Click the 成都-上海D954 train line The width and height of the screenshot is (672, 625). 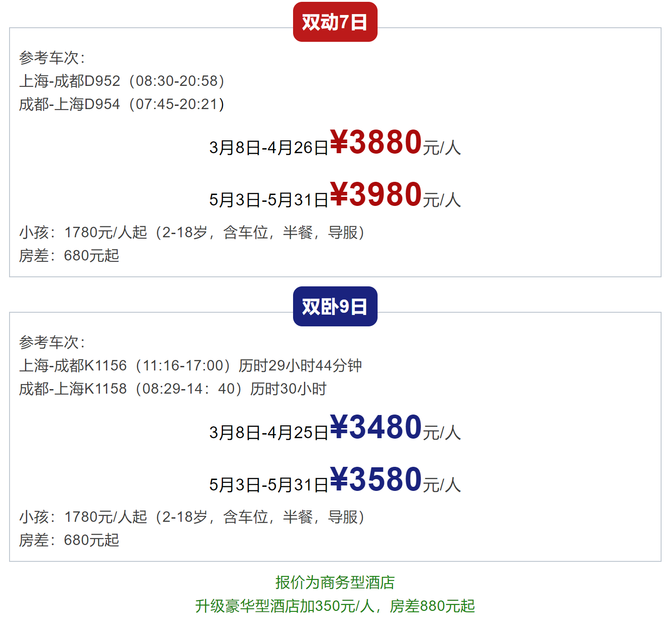(x=122, y=104)
